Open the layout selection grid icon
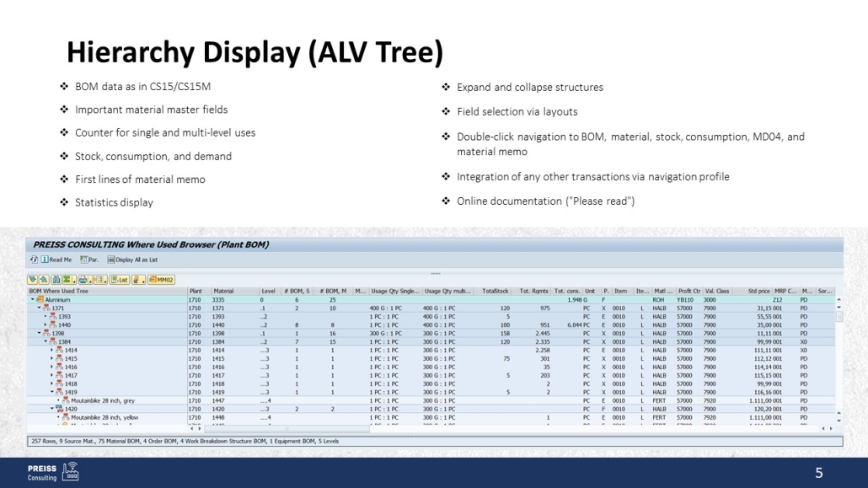This screenshot has width=868, height=488. click(98, 280)
